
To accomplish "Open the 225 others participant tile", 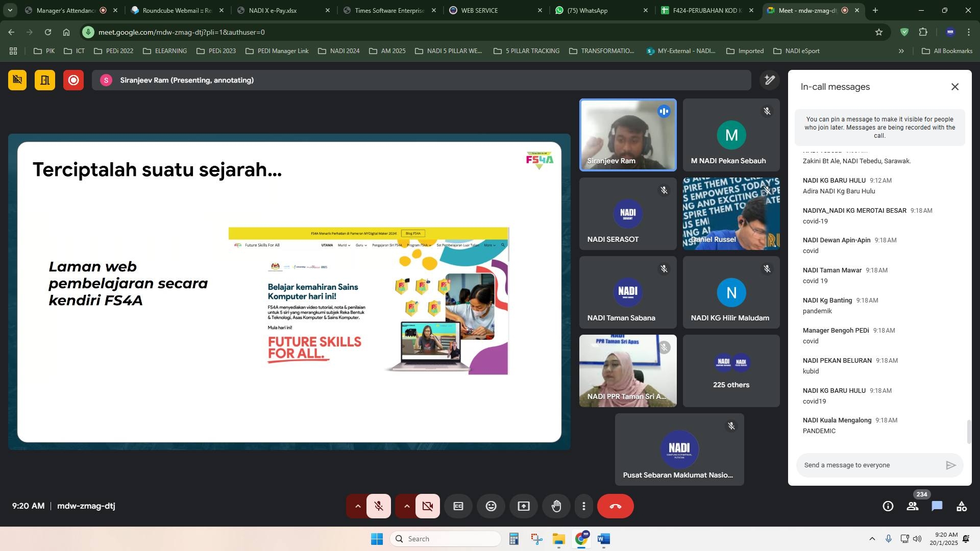I will [731, 371].
